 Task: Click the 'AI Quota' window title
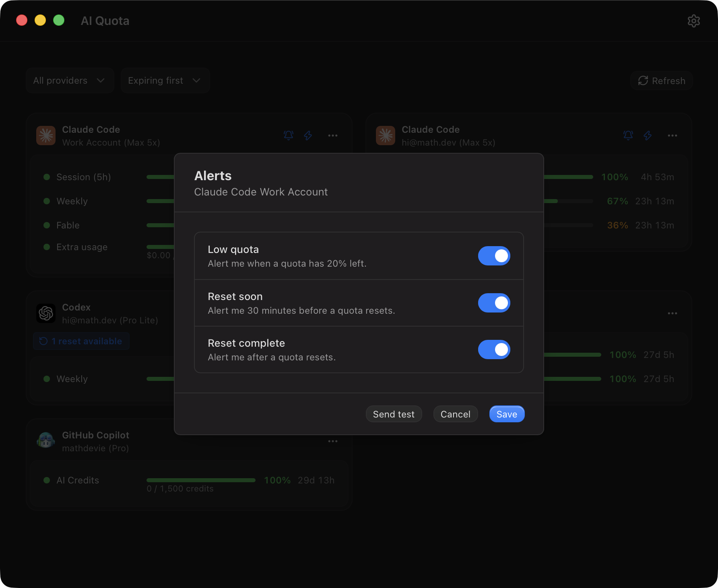click(x=105, y=21)
